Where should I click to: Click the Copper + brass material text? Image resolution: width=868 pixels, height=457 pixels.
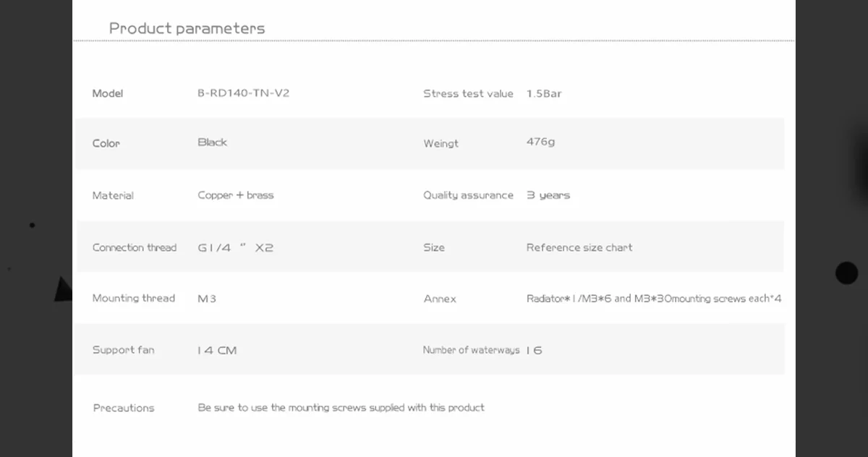click(236, 195)
